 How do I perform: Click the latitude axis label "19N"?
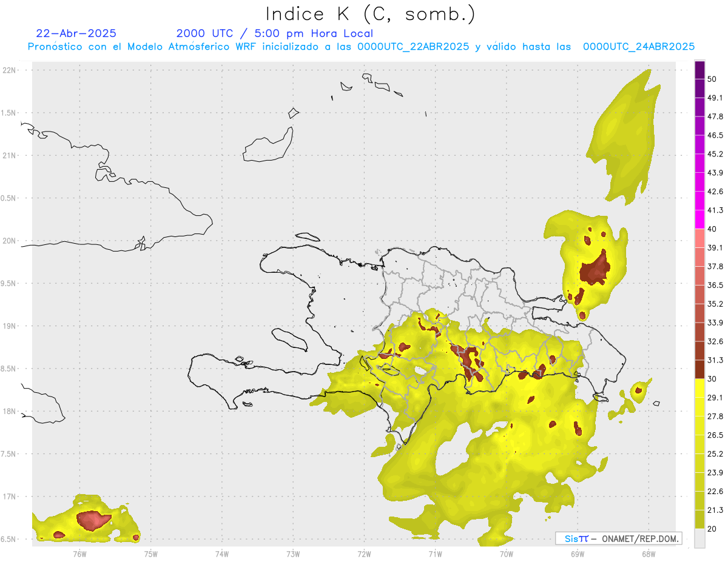click(x=8, y=326)
